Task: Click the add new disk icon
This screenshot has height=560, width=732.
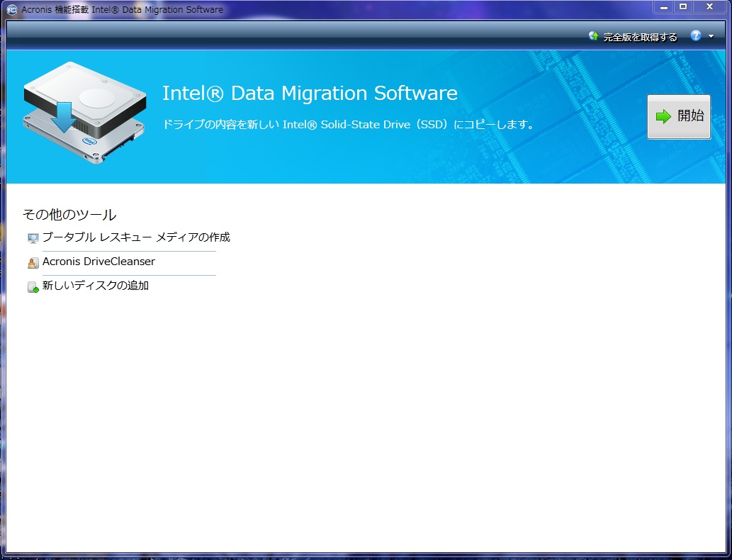Action: pyautogui.click(x=33, y=287)
